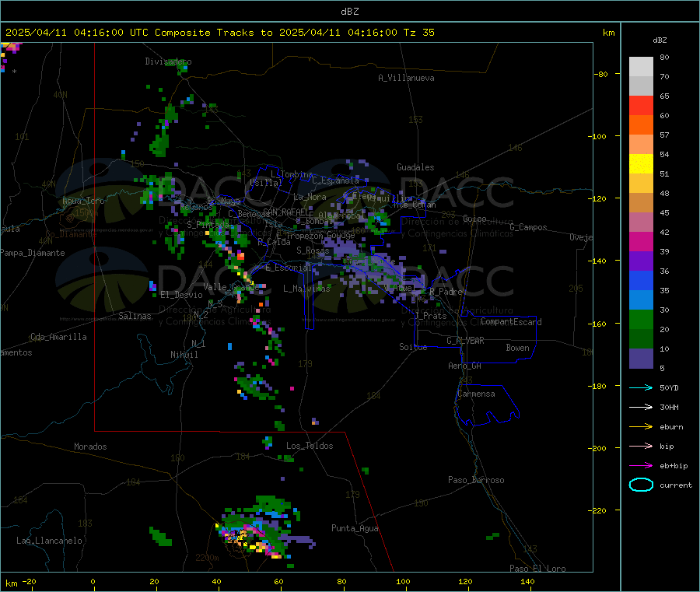Click the Soitue map label
Screen dimensions: 700x592
point(413,347)
